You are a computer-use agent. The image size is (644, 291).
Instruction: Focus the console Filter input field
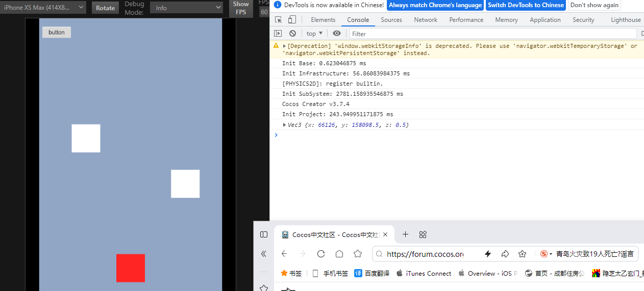[492, 34]
